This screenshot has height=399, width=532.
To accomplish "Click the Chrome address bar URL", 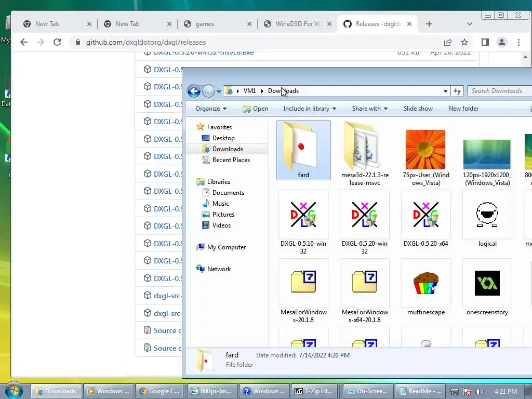I will 146,43.
